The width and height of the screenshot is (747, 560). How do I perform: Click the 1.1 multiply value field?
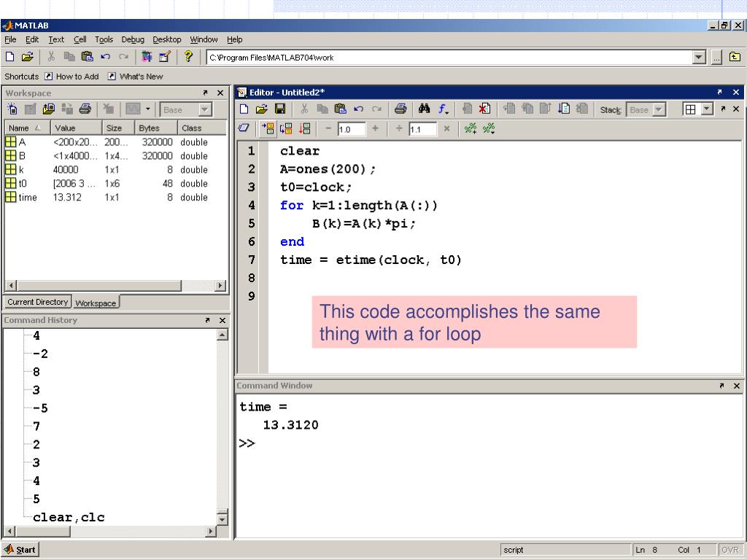(422, 129)
